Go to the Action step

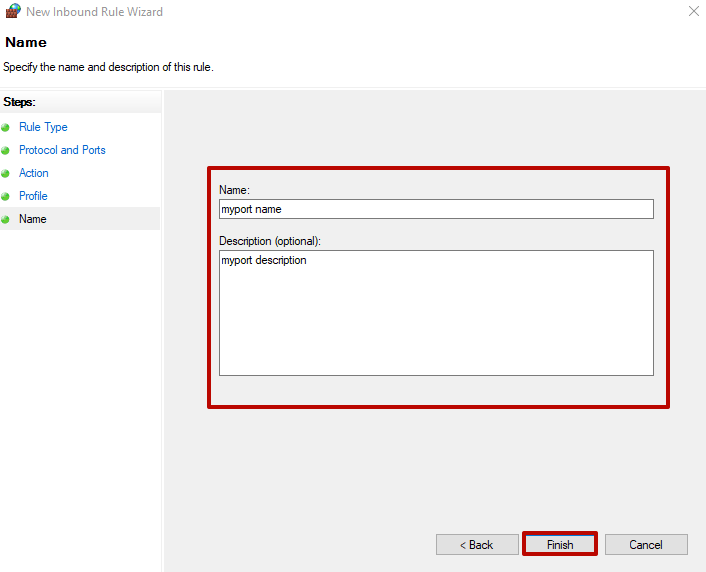tap(34, 173)
